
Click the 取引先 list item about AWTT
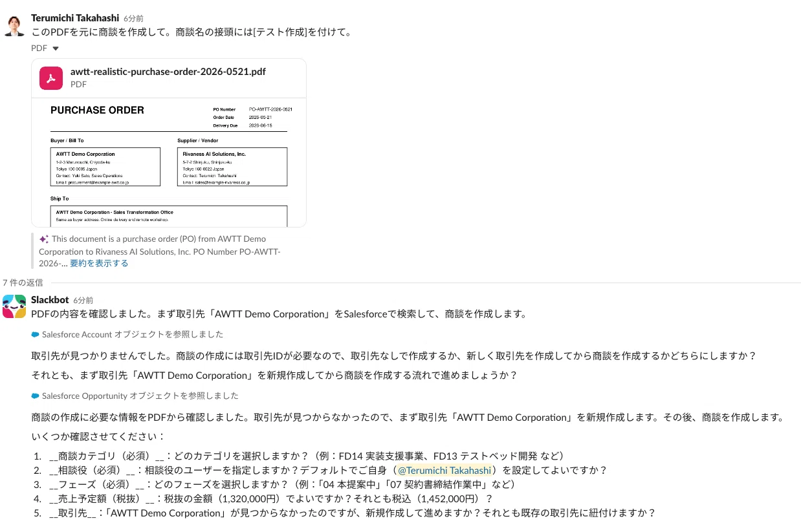click(353, 513)
